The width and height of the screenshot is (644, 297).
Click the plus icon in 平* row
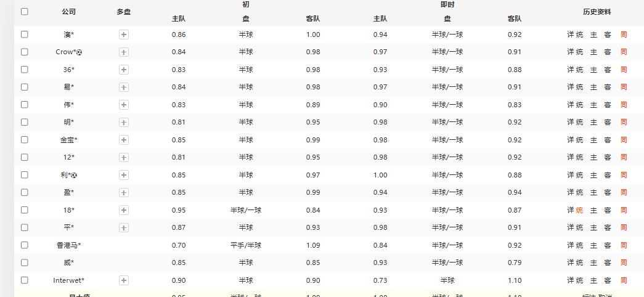(123, 228)
